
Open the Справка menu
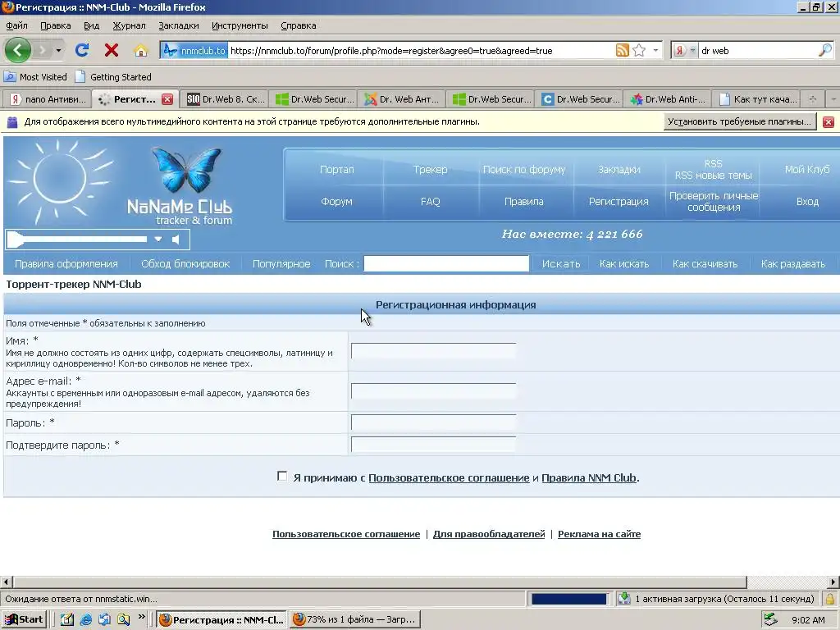pyautogui.click(x=298, y=25)
